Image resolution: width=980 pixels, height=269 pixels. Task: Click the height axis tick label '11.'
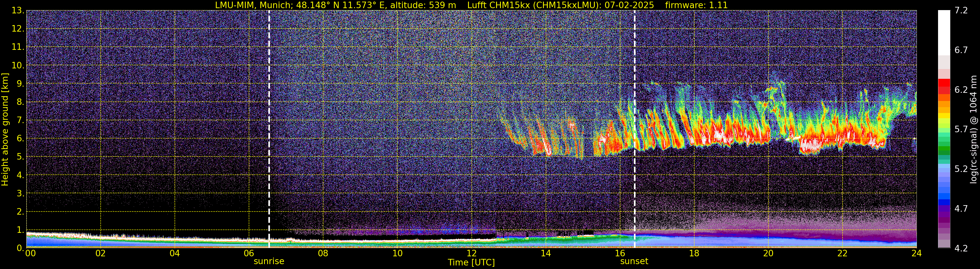pos(18,47)
